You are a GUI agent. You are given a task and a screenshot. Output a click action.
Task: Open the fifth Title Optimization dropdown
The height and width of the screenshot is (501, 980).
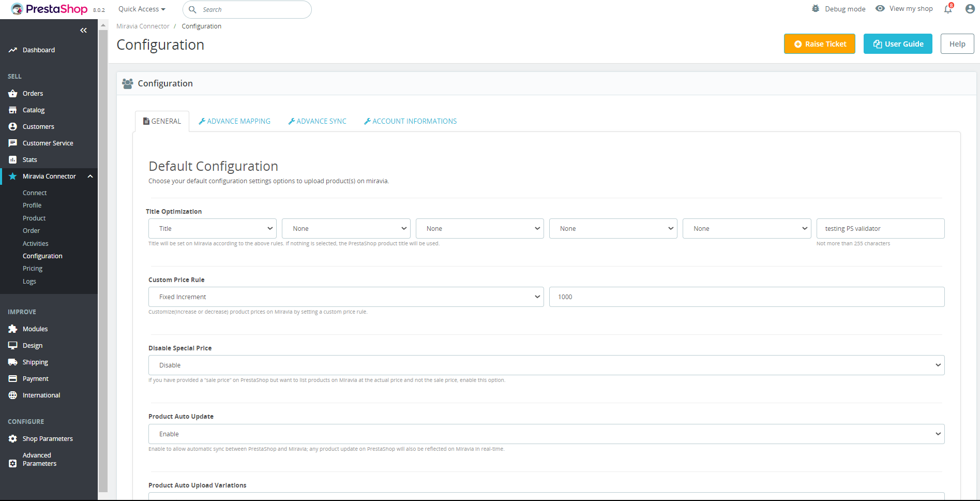coord(747,229)
